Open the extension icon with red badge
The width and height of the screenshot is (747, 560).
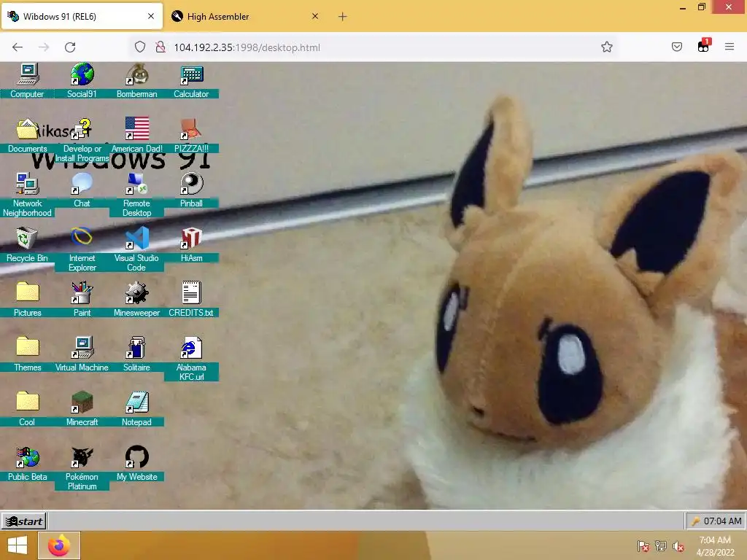tap(704, 46)
